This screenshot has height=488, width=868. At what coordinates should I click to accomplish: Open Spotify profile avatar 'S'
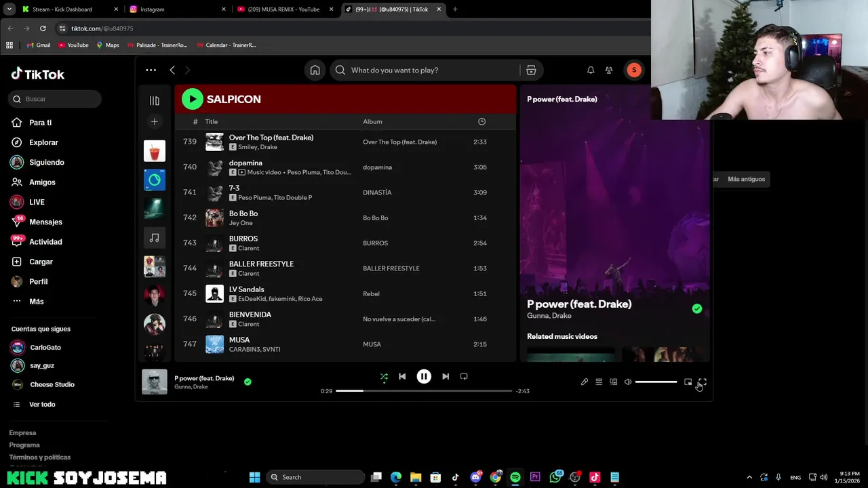tap(634, 70)
